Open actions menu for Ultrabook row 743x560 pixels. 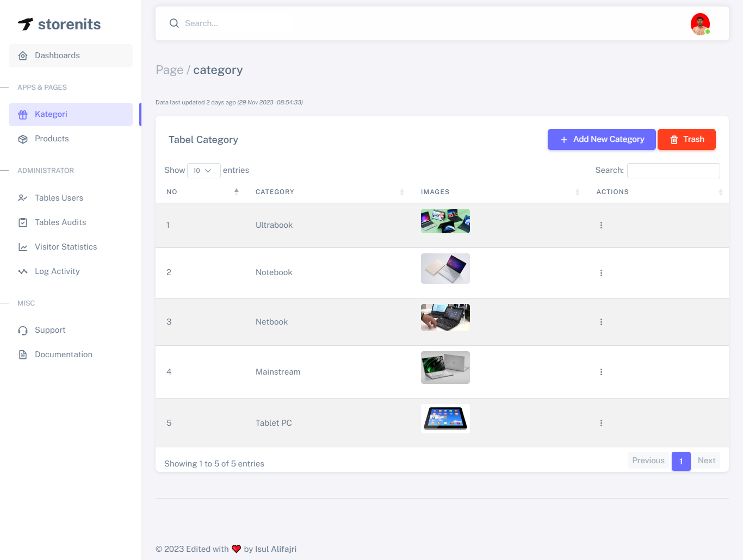(601, 225)
